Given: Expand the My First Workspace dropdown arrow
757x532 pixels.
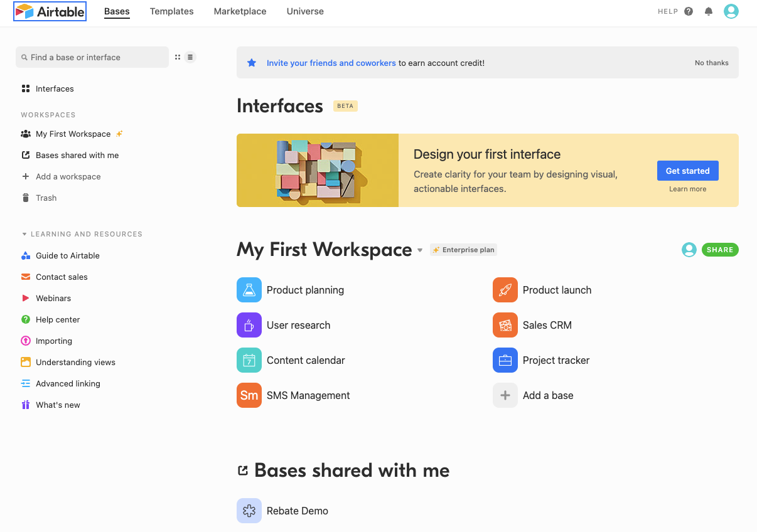Looking at the screenshot, I should 420,250.
